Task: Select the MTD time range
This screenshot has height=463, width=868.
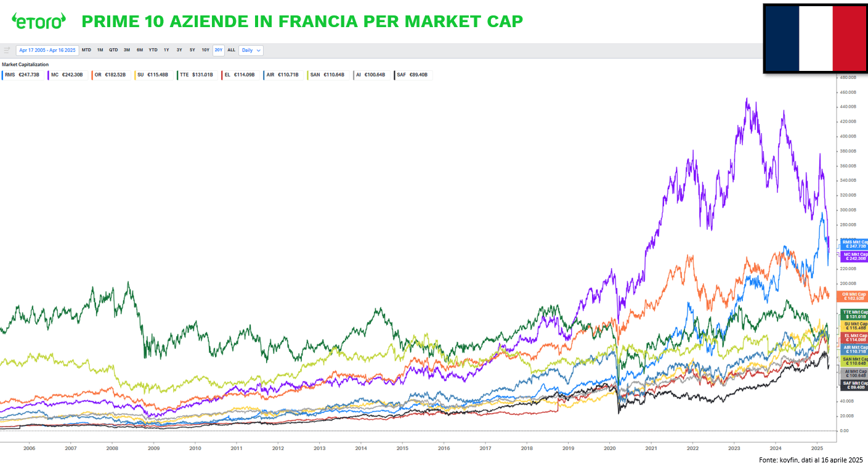Action: pyautogui.click(x=86, y=50)
